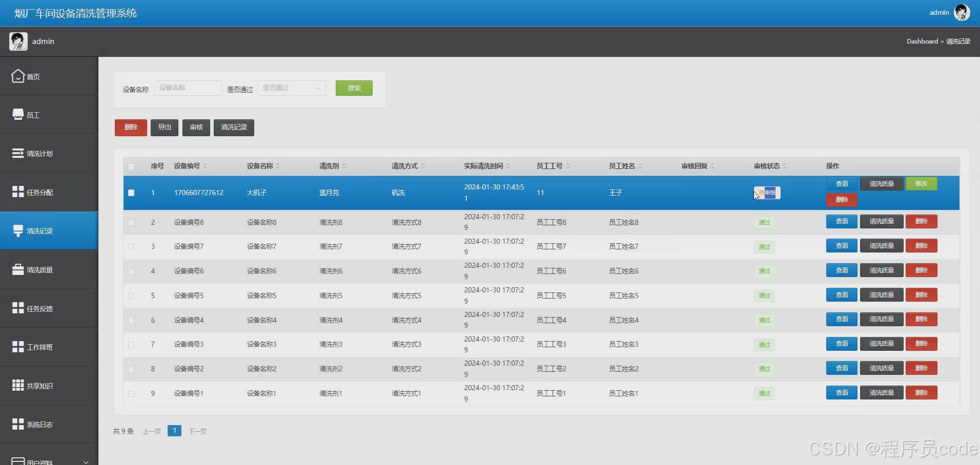980x465 pixels.
Task: Check the checkbox for 设备编号2 row
Action: pos(131,369)
